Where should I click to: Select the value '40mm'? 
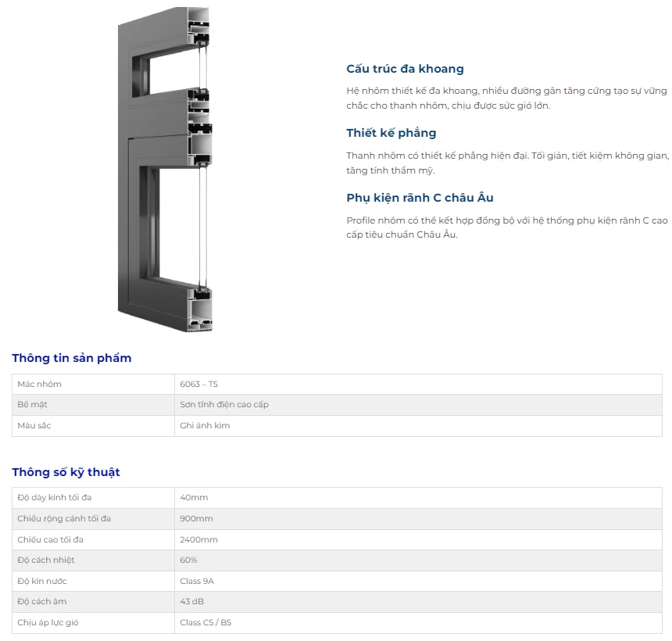click(194, 497)
